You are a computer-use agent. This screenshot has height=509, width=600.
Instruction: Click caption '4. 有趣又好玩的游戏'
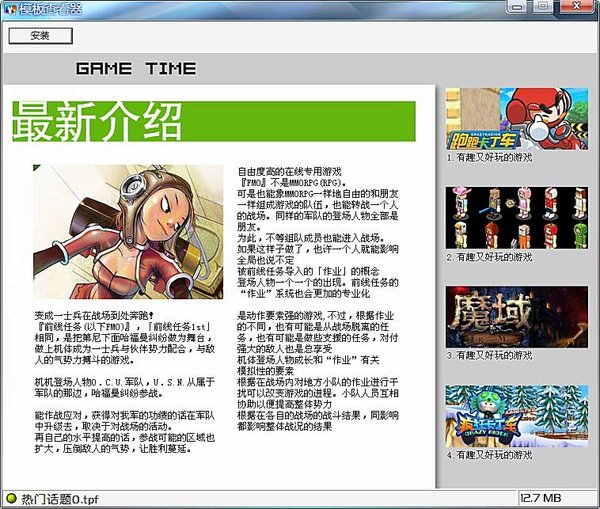click(x=489, y=455)
